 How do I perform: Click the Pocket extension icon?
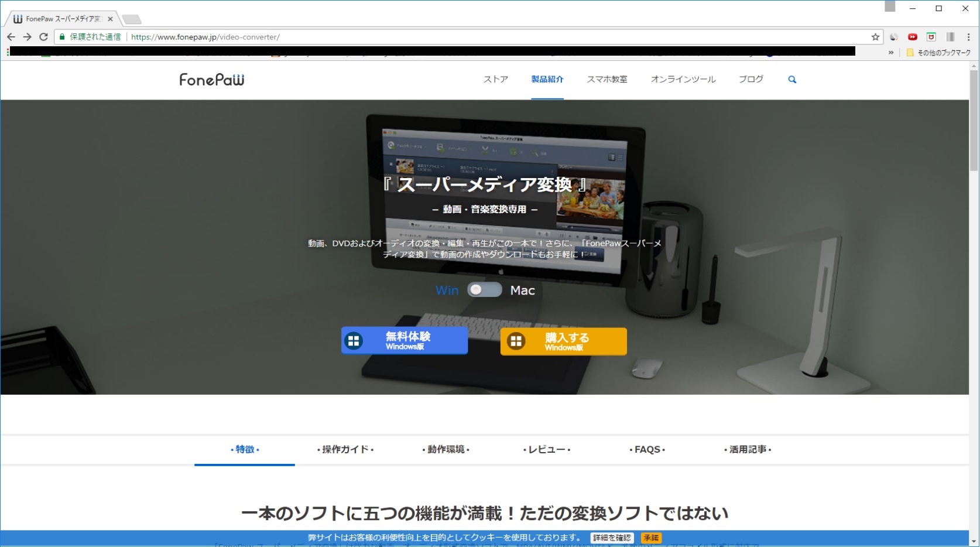931,37
